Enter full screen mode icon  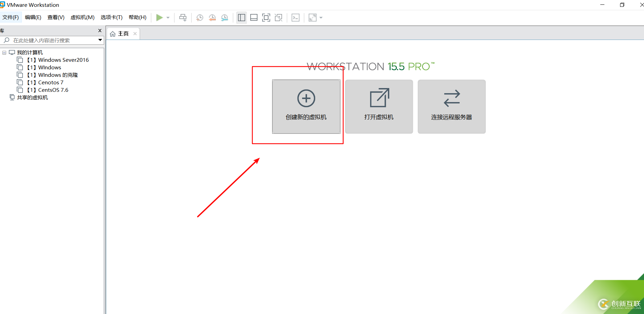coord(266,17)
